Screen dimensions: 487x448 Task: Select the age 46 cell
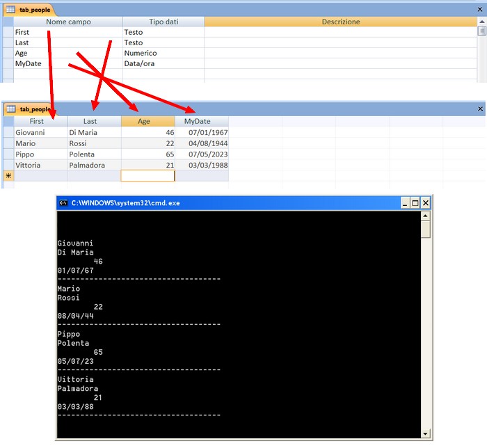click(x=147, y=133)
